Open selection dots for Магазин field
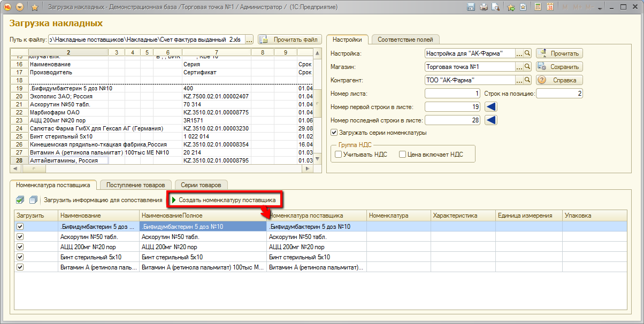Screen dimensions: 644x324 pyautogui.click(x=519, y=67)
